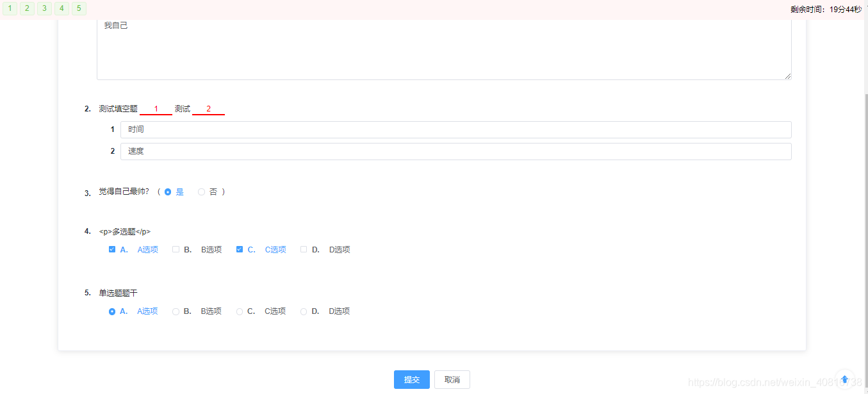
Task: Select A选项 radio in question 5
Action: point(112,311)
